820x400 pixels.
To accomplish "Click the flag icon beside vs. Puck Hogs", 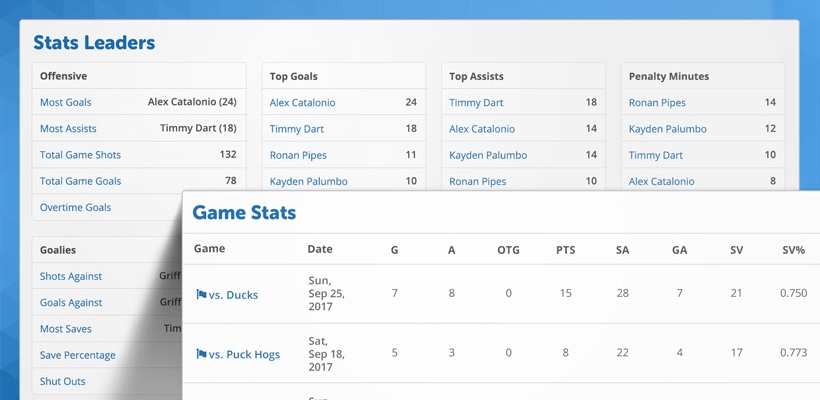I will pyautogui.click(x=201, y=354).
